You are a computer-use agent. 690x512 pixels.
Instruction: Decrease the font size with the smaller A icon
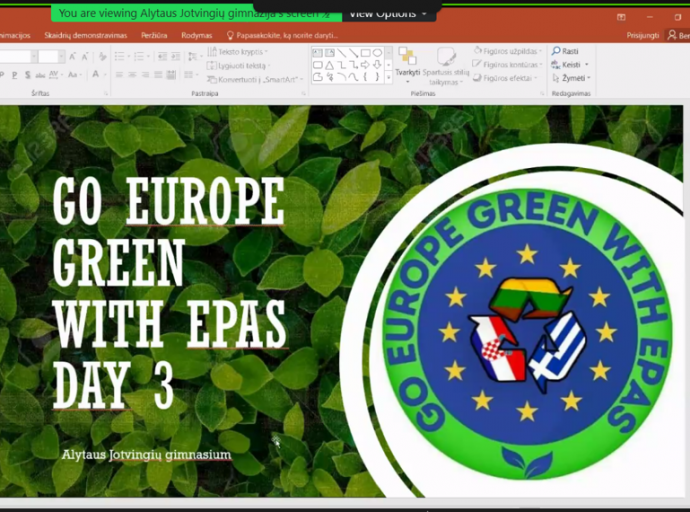(85, 56)
